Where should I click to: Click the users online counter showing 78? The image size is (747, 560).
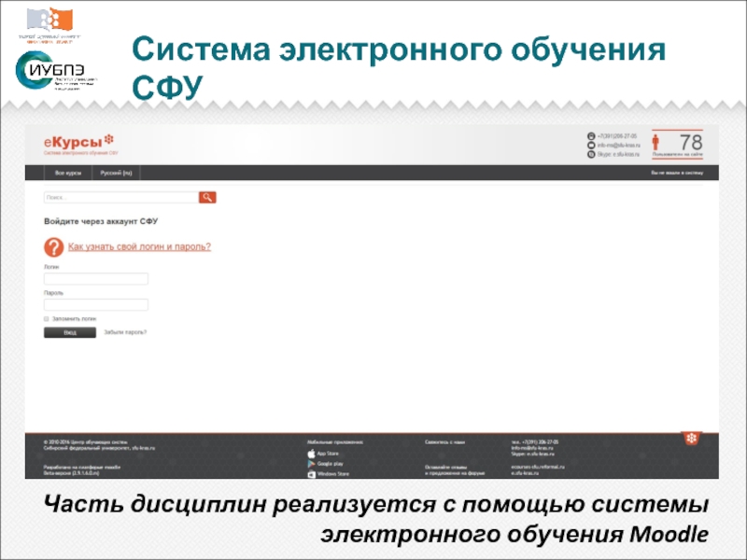pyautogui.click(x=678, y=145)
